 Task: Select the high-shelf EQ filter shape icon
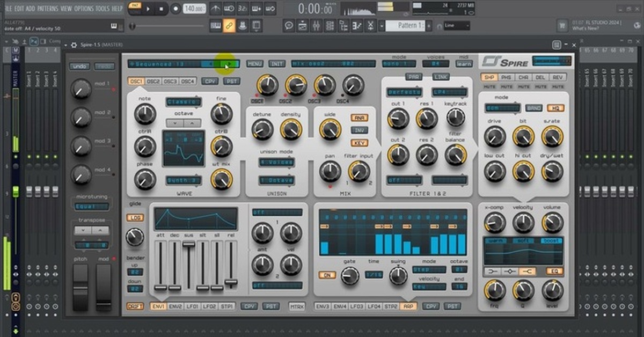528,272
